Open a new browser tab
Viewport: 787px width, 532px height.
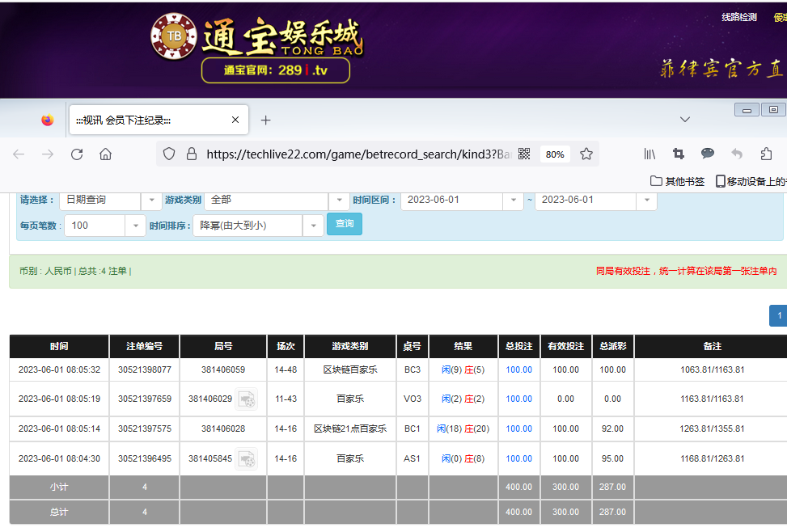click(265, 120)
